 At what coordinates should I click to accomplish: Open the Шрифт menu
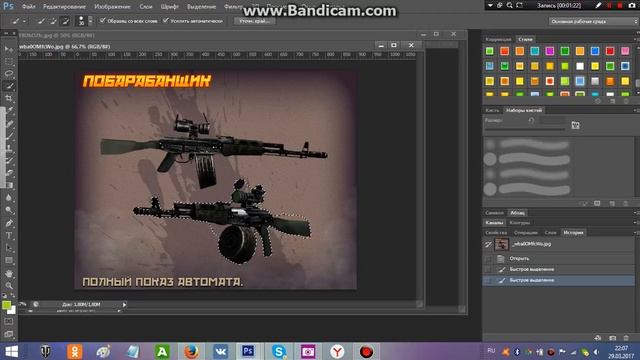[169, 7]
